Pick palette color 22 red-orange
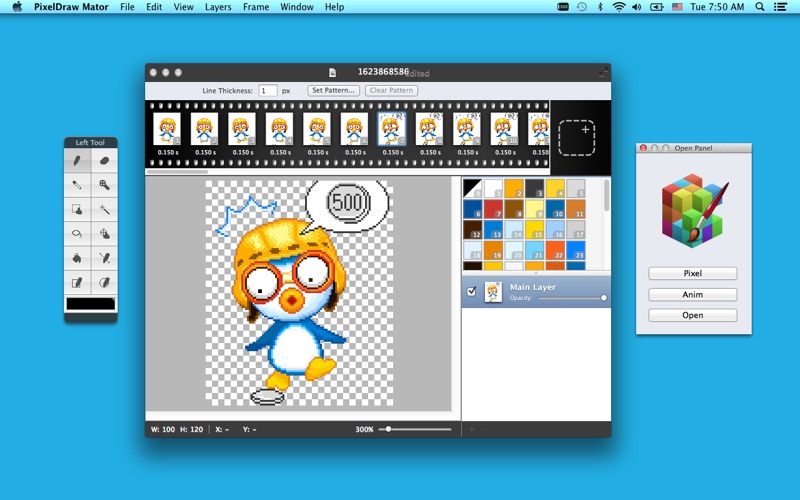The height and width of the screenshot is (500, 800). point(555,250)
